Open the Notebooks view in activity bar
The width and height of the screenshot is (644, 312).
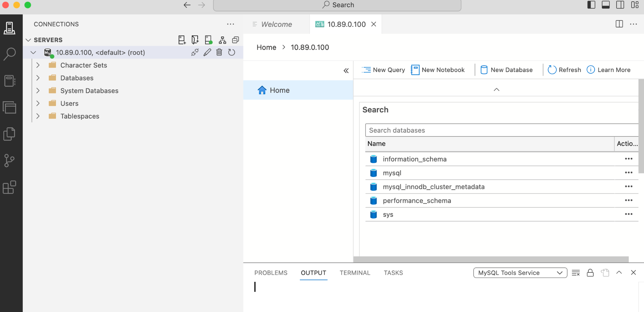coord(9,81)
